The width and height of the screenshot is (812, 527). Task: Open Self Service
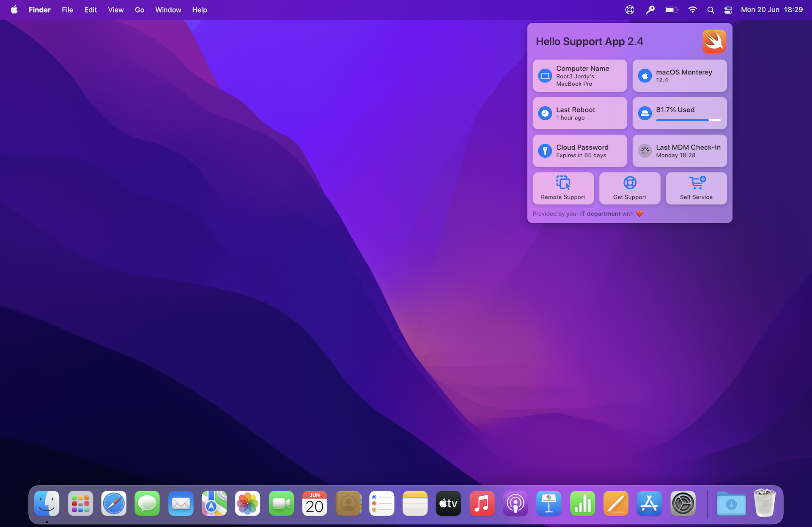coord(696,188)
